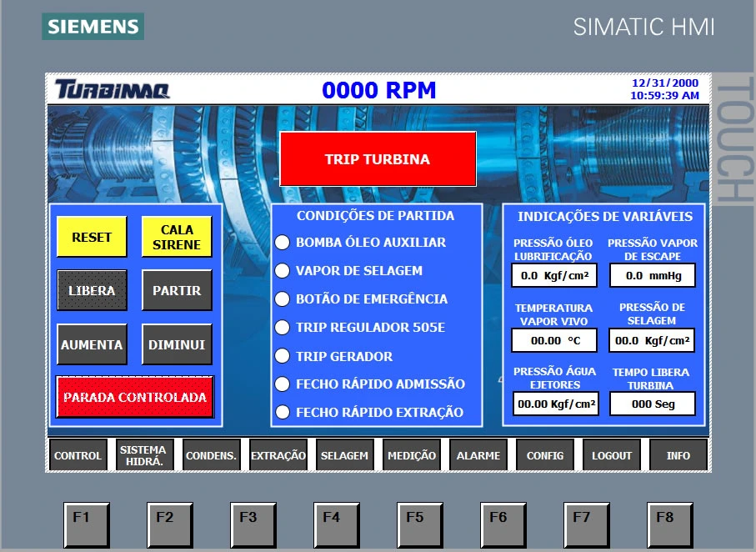
Task: Decrease speed with DIMINUI button
Action: (x=177, y=344)
